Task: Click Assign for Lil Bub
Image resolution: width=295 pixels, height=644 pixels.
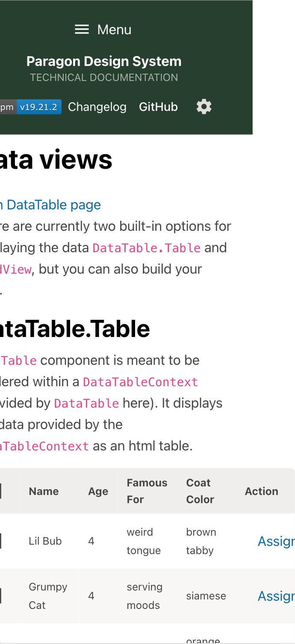Action: click(276, 541)
